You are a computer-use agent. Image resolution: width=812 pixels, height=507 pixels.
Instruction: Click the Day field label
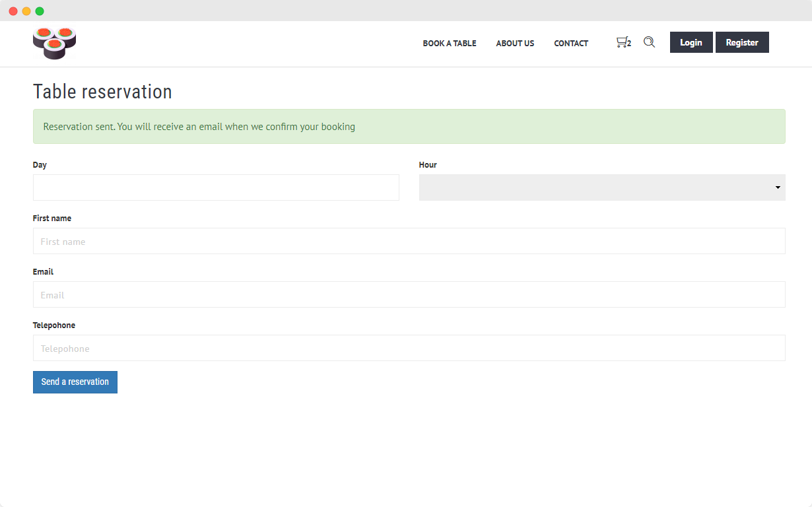click(x=40, y=165)
